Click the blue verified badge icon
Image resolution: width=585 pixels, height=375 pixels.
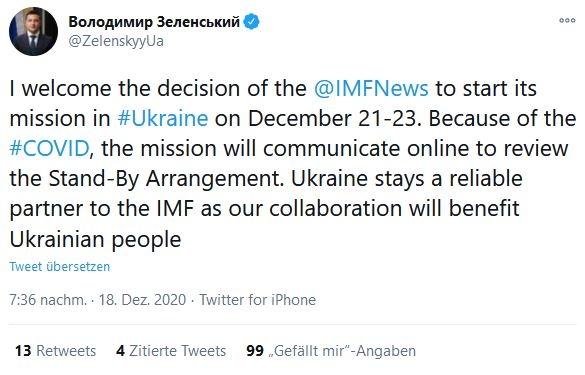pyautogui.click(x=251, y=22)
